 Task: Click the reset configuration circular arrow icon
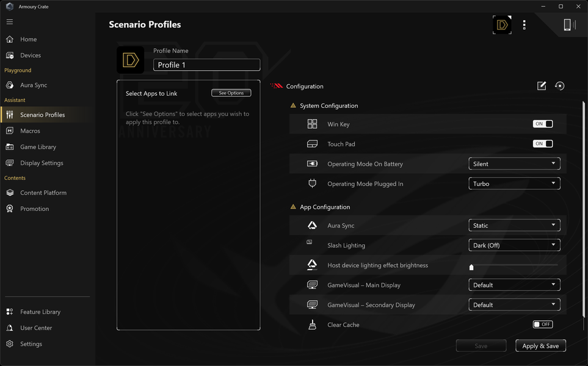[559, 86]
